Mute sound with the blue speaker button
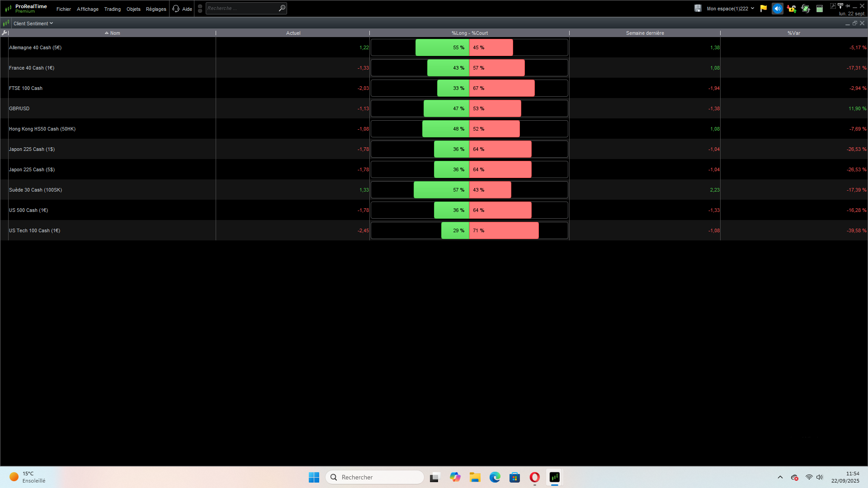Viewport: 868px width, 488px height. click(777, 8)
